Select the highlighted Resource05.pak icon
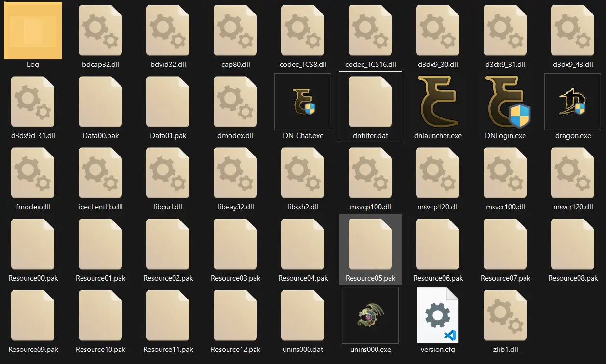606x364 pixels. point(370,245)
